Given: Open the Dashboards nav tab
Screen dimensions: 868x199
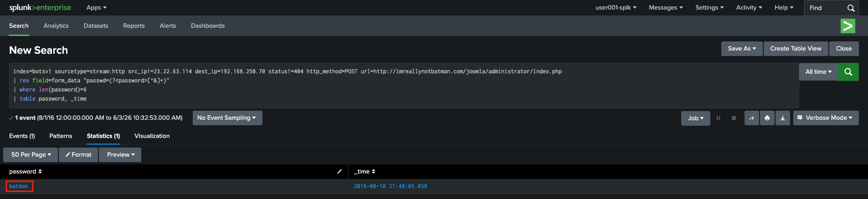Looking at the screenshot, I should (208, 26).
